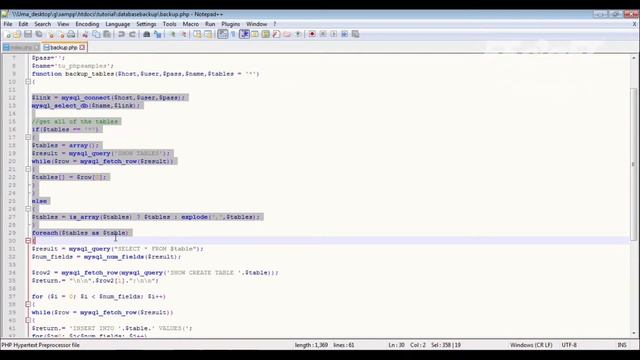
Task: Open the Settings menu
Action: 146,24
